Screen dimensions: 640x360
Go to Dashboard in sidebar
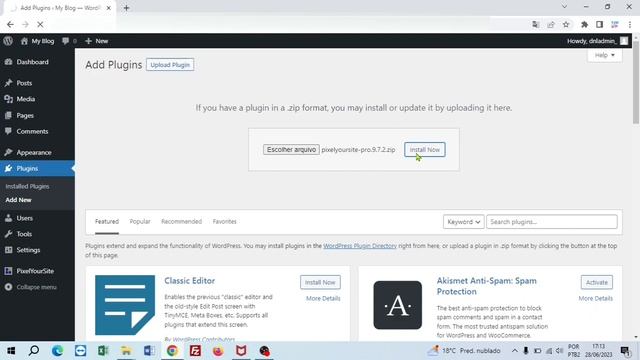pos(32,62)
